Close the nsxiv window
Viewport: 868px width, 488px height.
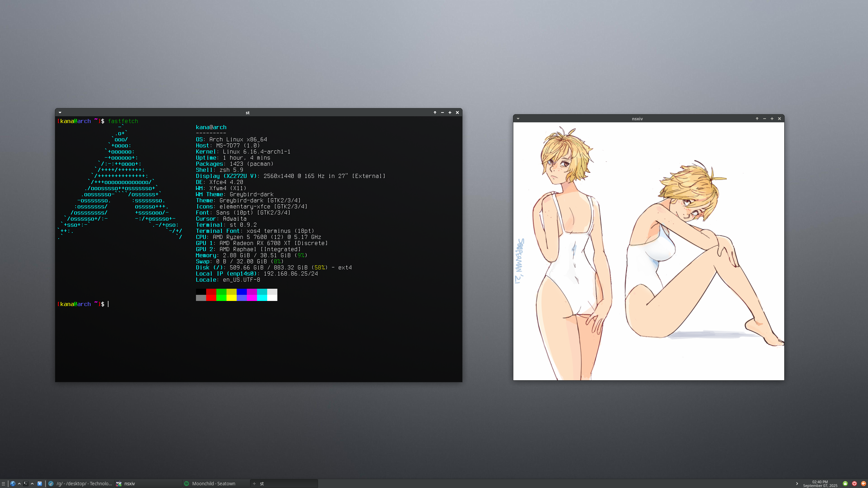[780, 119]
